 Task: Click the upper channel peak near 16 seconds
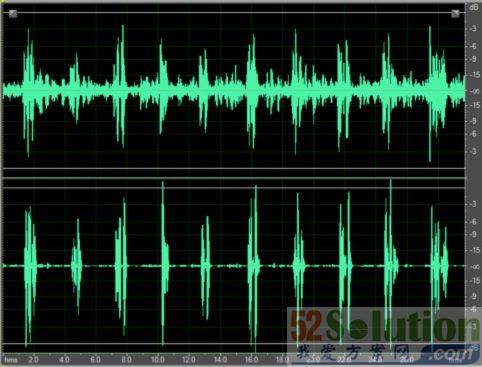pos(252,91)
